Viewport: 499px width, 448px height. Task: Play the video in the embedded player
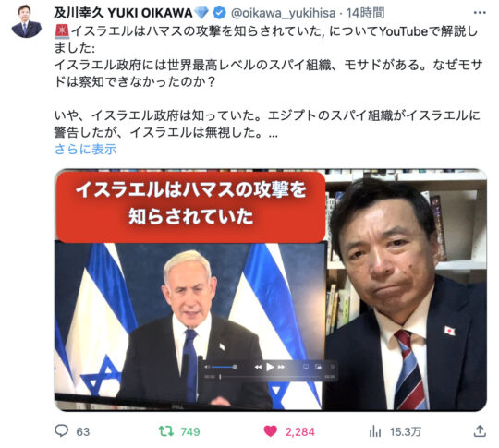point(270,367)
